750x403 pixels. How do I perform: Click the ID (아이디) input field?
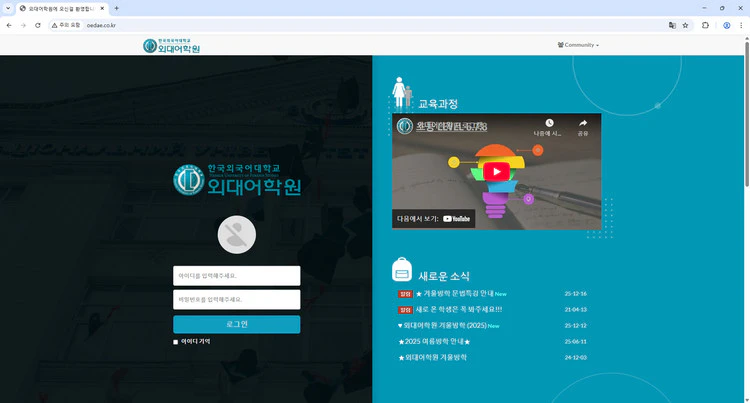point(236,276)
